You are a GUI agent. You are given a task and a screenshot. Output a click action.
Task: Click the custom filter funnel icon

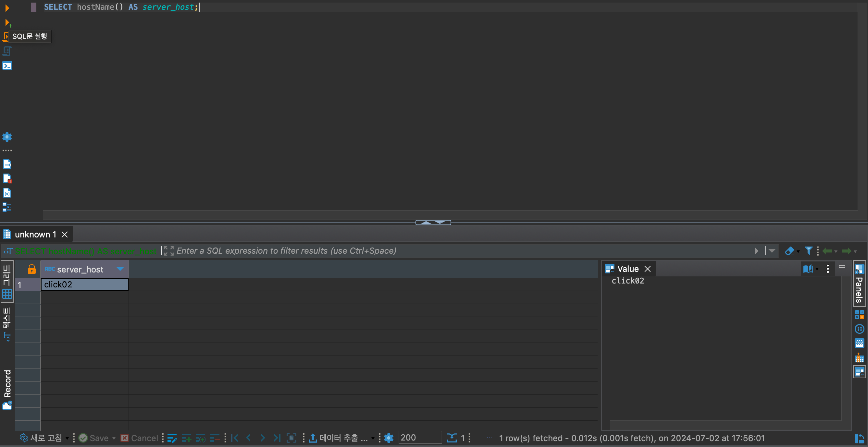click(808, 251)
